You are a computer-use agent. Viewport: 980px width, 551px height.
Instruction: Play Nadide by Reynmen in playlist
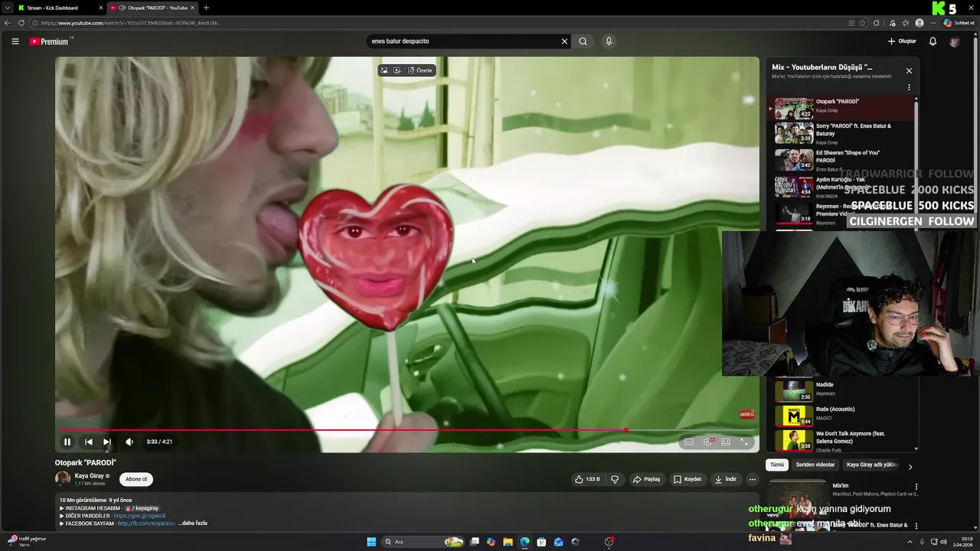[x=841, y=390]
